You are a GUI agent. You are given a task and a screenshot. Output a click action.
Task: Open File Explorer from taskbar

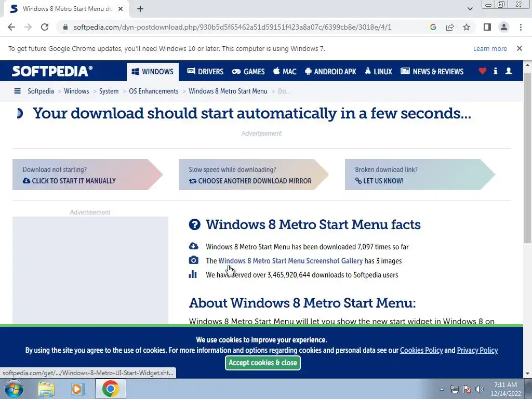(x=46, y=389)
